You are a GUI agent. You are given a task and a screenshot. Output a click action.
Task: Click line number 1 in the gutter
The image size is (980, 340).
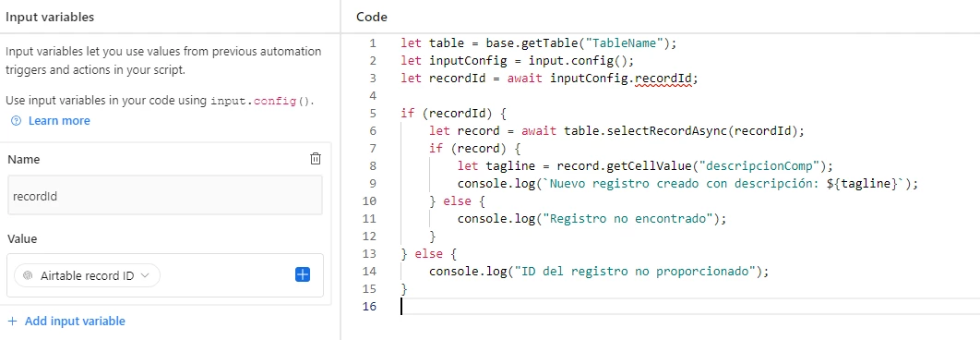click(x=373, y=43)
